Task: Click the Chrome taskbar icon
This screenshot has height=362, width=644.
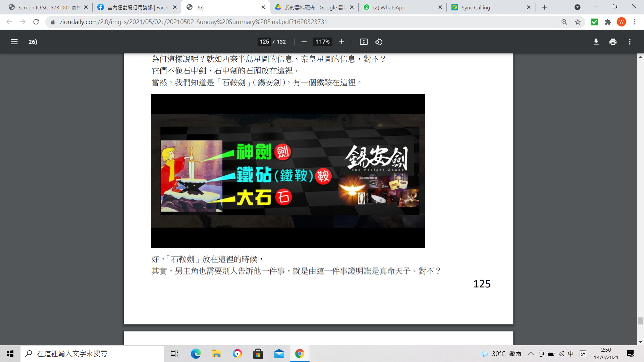Action: [300, 354]
